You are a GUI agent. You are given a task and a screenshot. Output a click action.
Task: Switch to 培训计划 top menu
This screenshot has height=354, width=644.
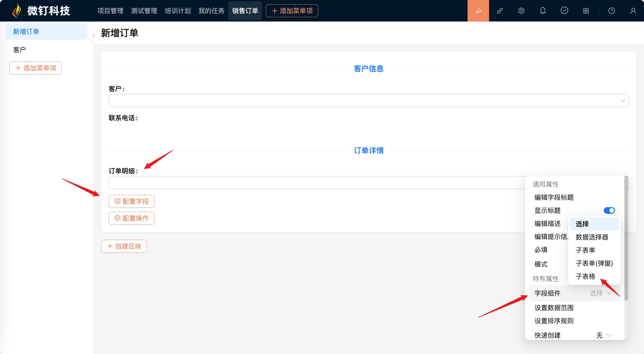(x=178, y=11)
